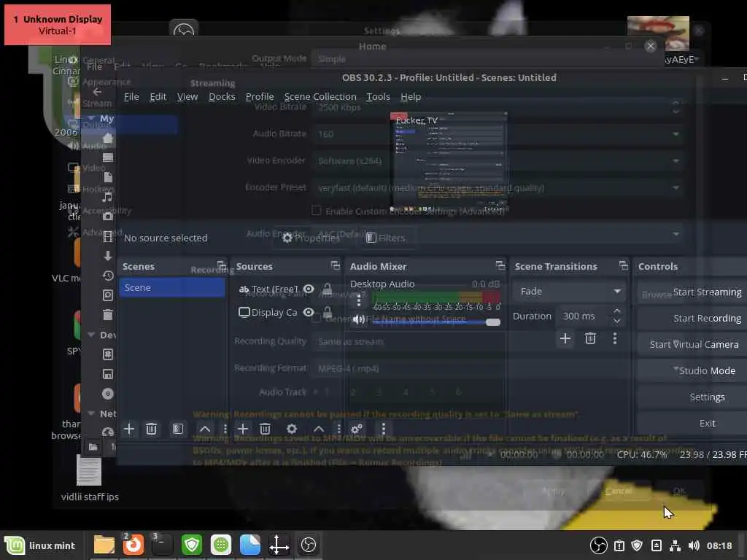The width and height of the screenshot is (747, 560).
Task: Open the Tools menu
Action: click(x=379, y=97)
